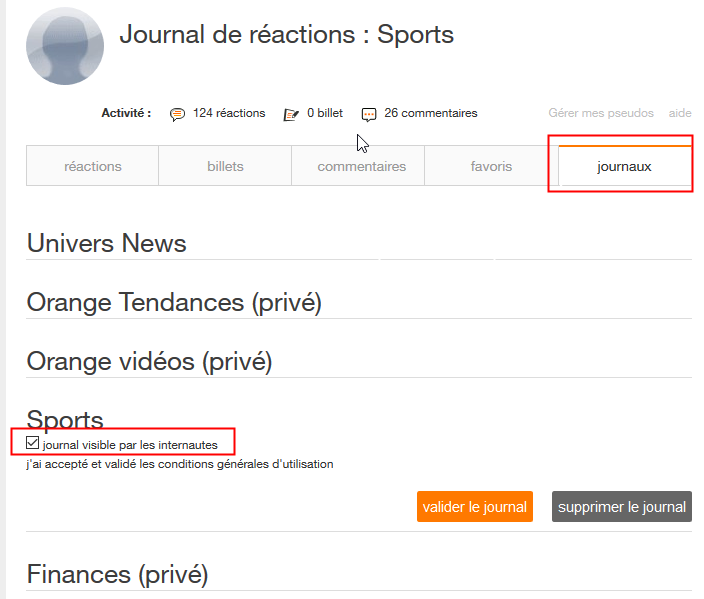
Task: Open the 'Gérer mes pseudos' link
Action: 601,113
